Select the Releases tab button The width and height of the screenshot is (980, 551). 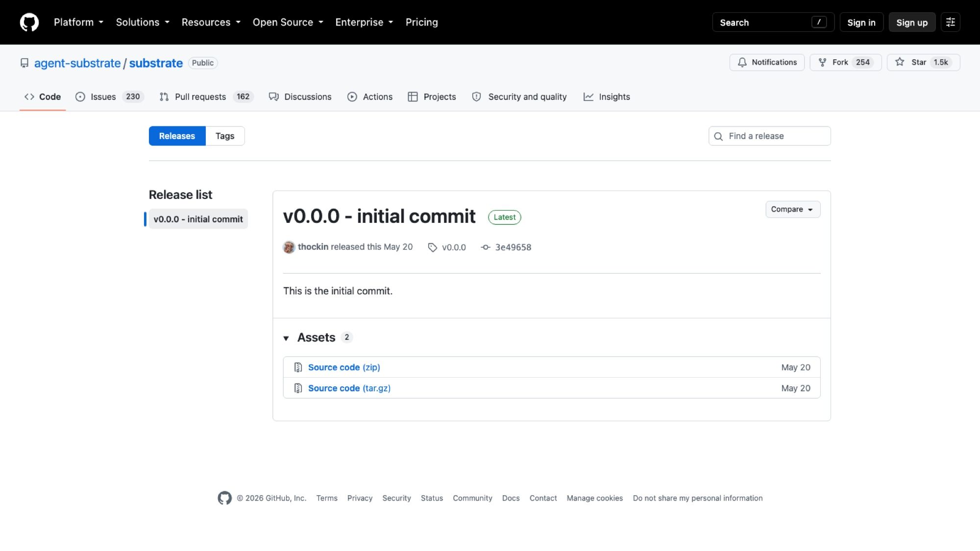tap(177, 136)
